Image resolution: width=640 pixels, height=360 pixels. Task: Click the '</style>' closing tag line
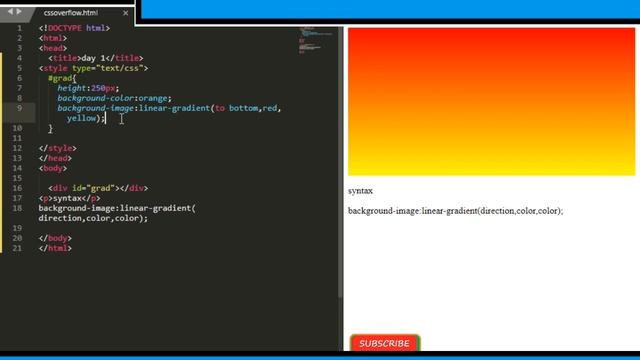58,148
